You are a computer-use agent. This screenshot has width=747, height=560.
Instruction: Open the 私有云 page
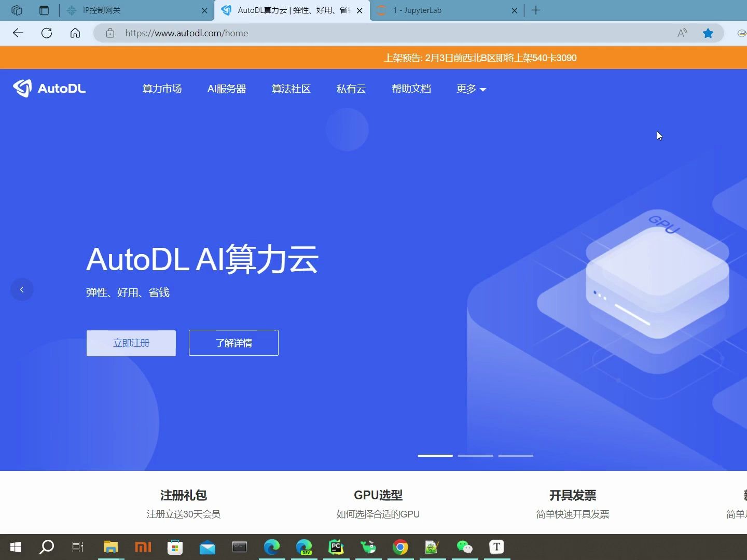coord(351,89)
